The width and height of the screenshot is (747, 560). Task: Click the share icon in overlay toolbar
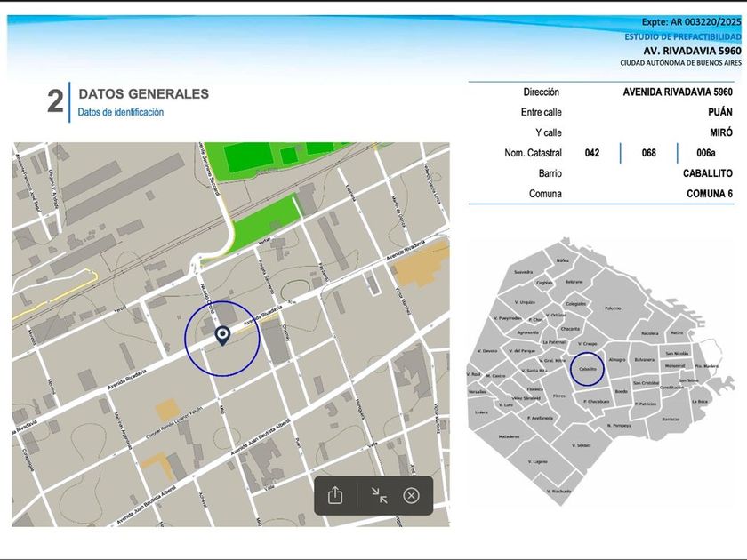[x=335, y=496]
